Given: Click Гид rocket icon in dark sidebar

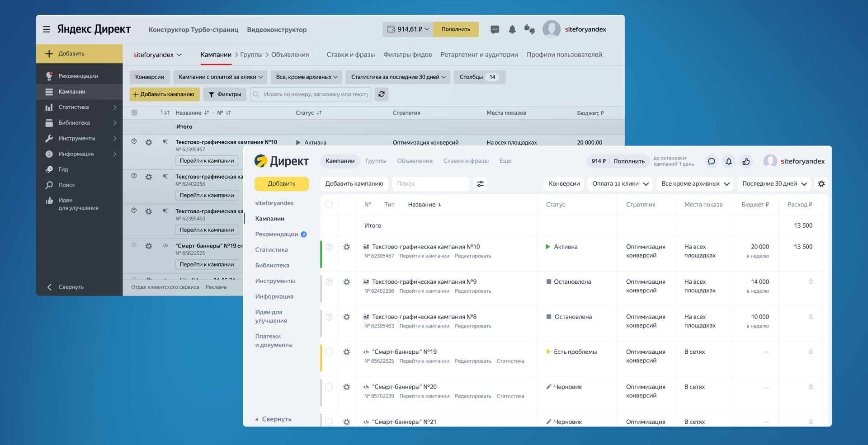Looking at the screenshot, I should 49,169.
